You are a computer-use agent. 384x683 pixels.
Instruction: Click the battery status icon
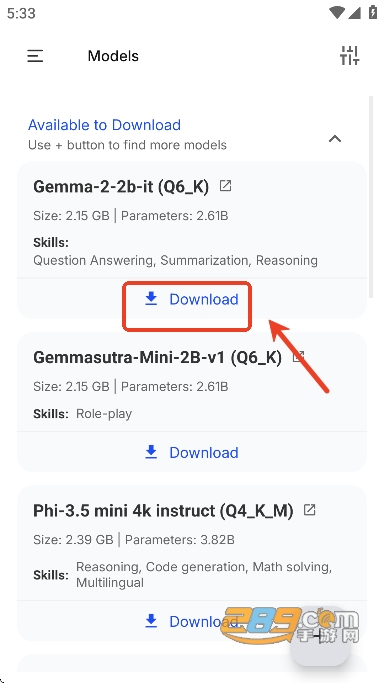pos(373,12)
